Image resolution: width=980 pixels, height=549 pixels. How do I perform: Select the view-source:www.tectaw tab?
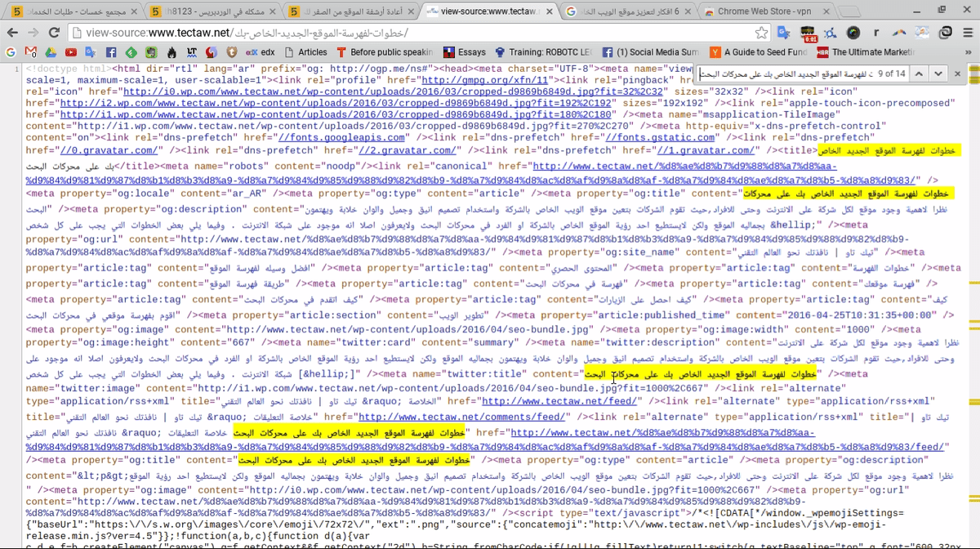[x=488, y=11]
